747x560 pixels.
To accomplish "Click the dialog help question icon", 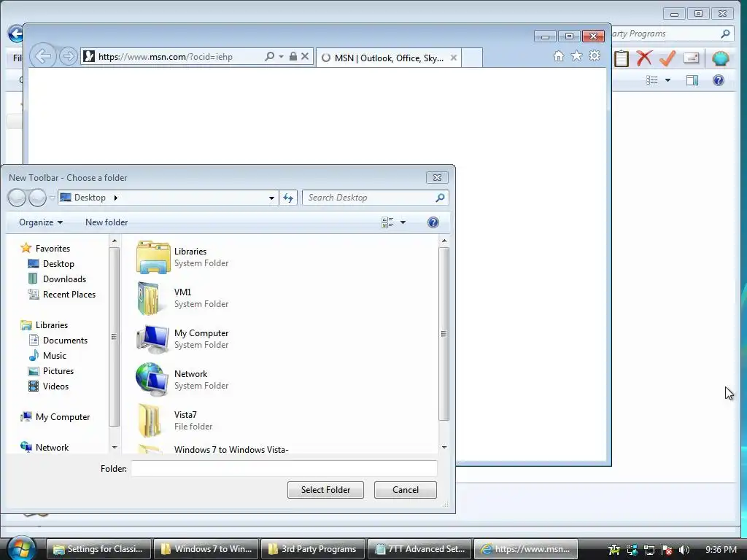I will [x=433, y=222].
